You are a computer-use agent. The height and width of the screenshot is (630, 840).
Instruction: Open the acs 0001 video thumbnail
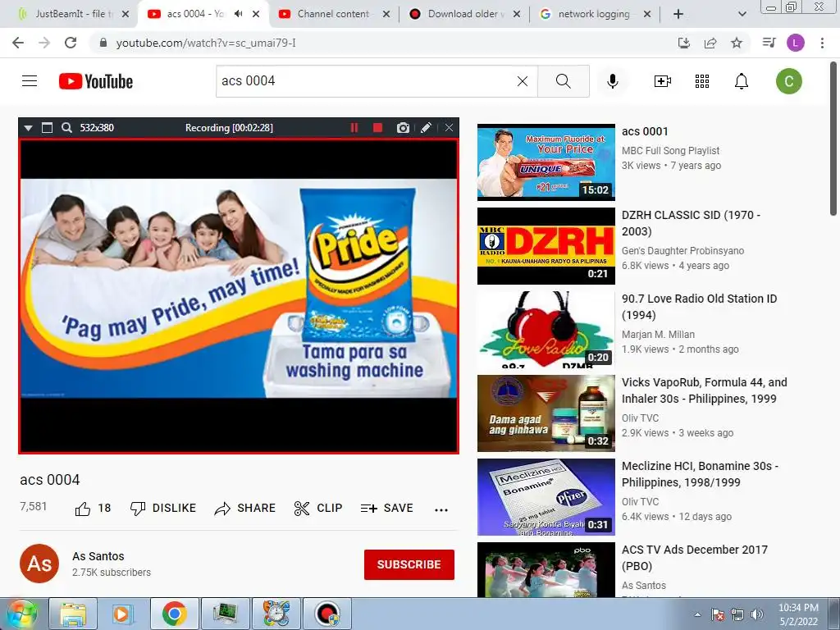click(x=546, y=162)
